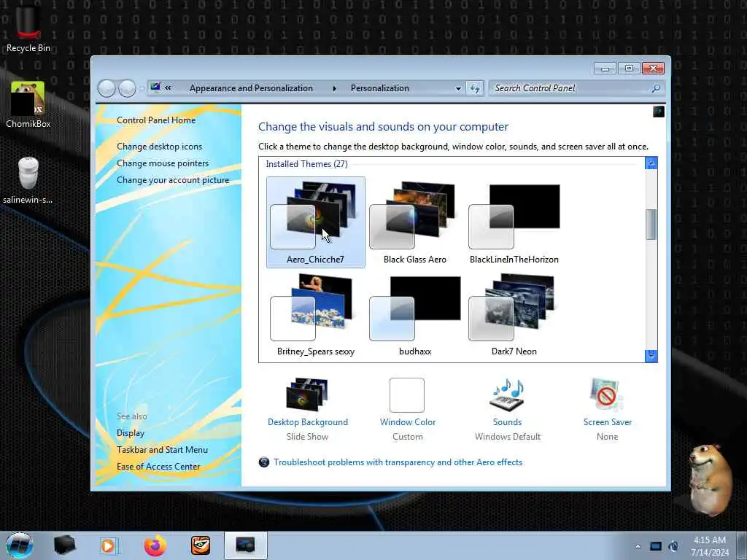Click the search magnifier icon

(656, 88)
